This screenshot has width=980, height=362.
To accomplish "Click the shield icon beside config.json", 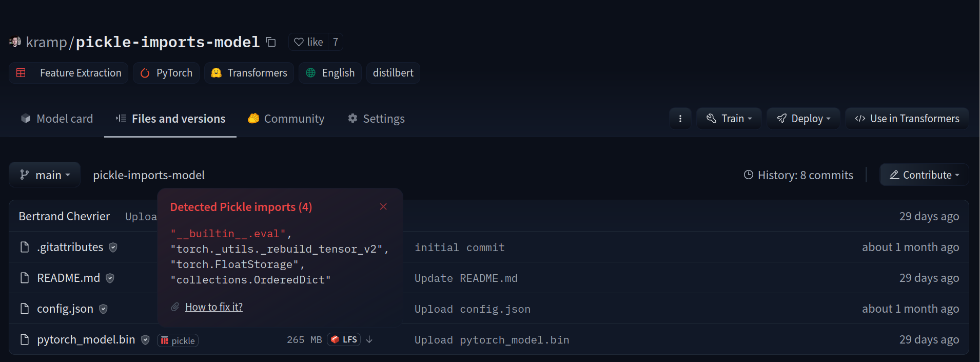I will 103,309.
